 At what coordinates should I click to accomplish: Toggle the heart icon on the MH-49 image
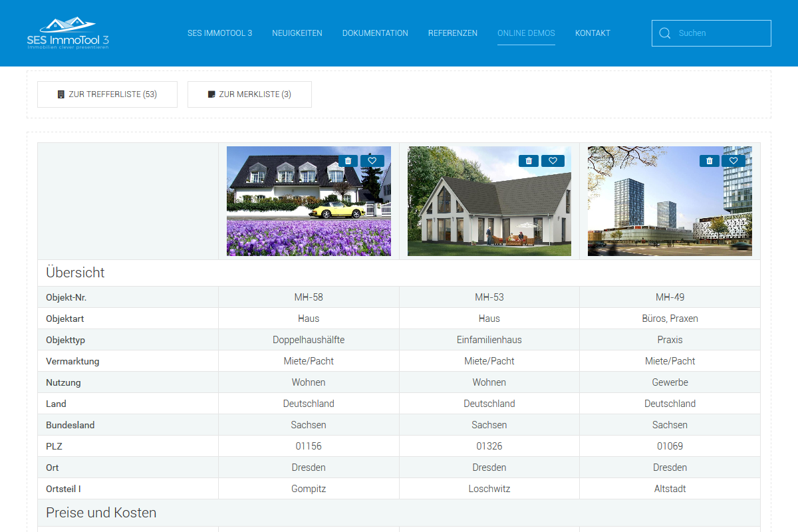click(x=733, y=161)
